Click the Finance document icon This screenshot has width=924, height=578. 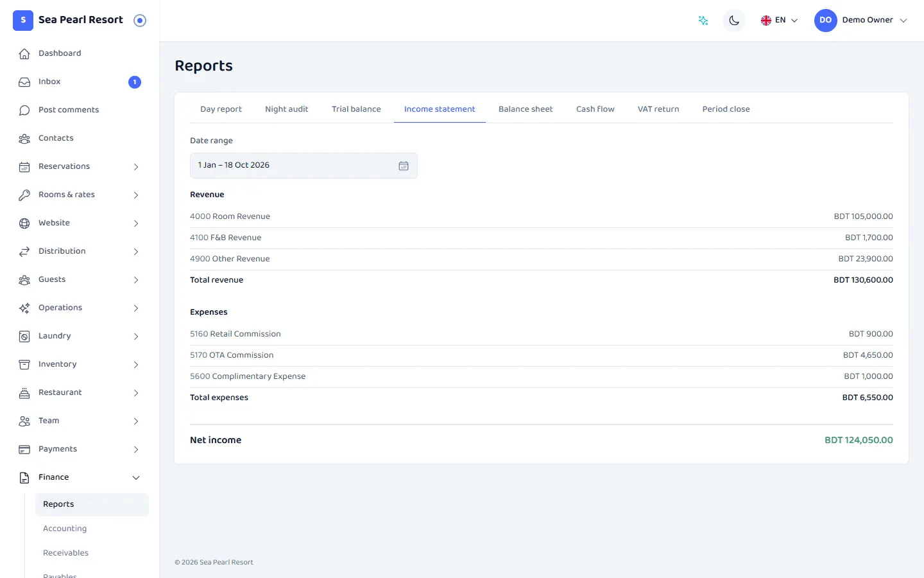(x=24, y=478)
